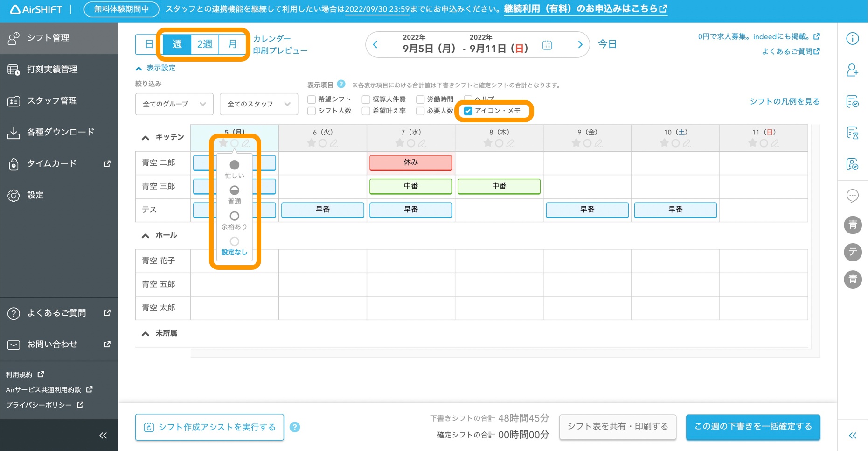Check the 労働時間 checkbox
Viewport: 868px width, 451px height.
tap(420, 99)
